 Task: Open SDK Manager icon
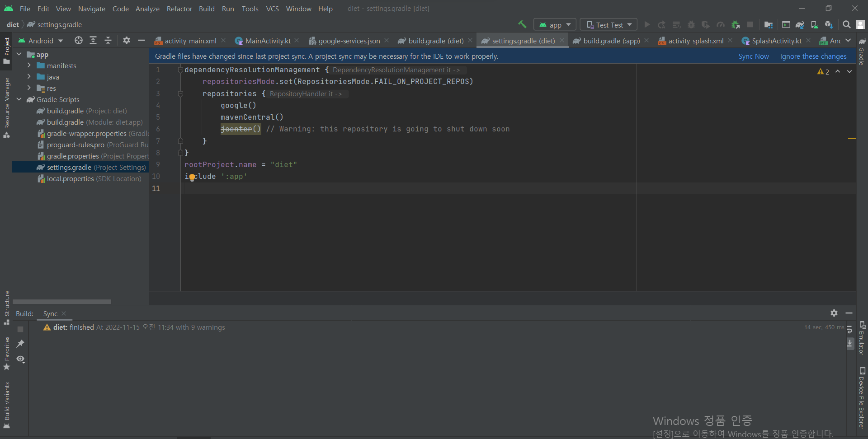pos(829,24)
